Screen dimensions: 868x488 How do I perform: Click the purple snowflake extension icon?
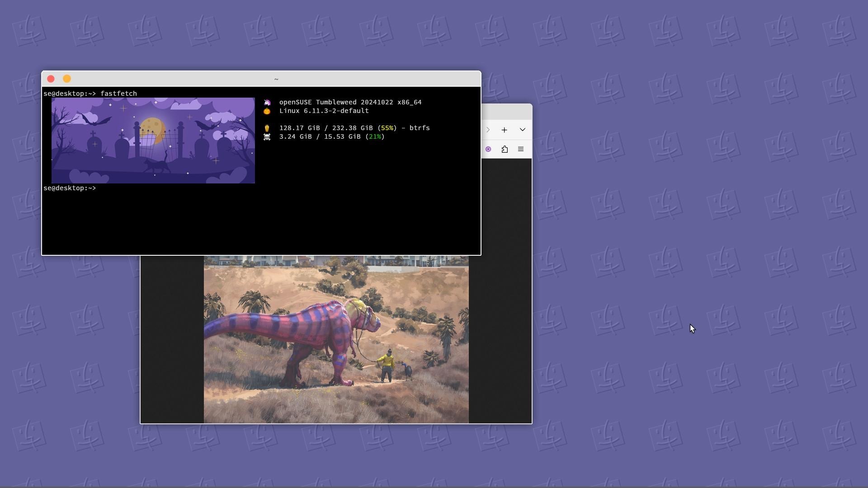488,149
